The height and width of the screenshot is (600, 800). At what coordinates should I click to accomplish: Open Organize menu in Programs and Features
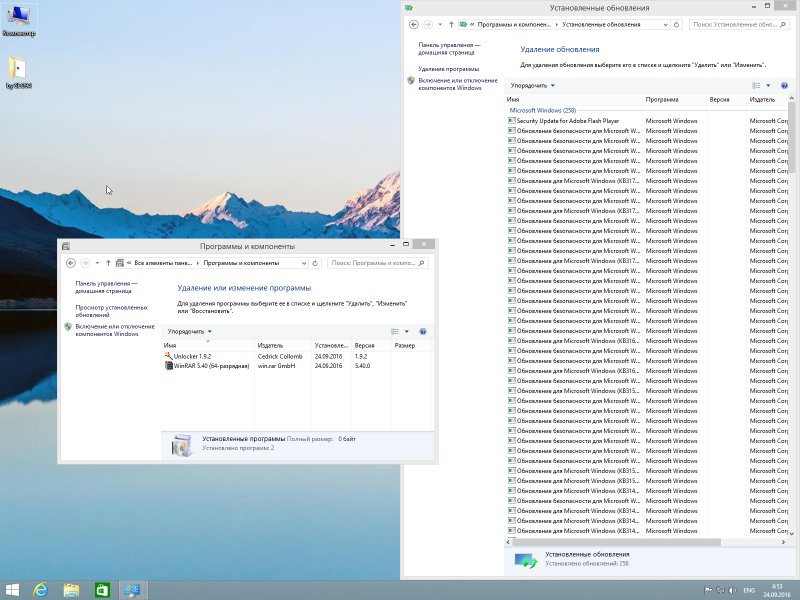[189, 332]
